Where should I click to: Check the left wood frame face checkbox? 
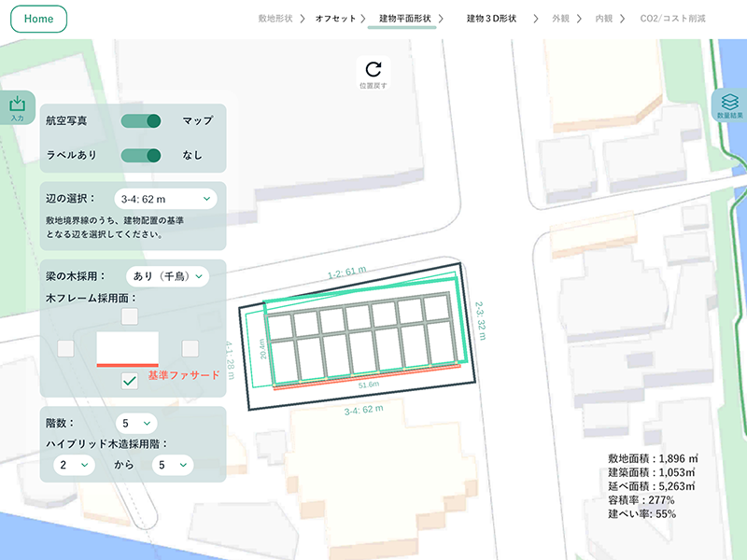pyautogui.click(x=66, y=348)
